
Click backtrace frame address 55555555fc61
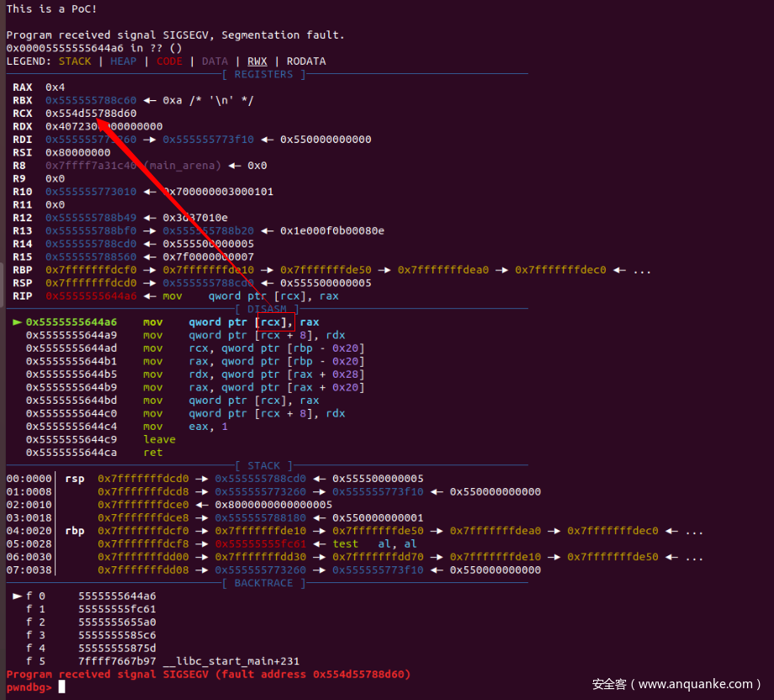117,609
